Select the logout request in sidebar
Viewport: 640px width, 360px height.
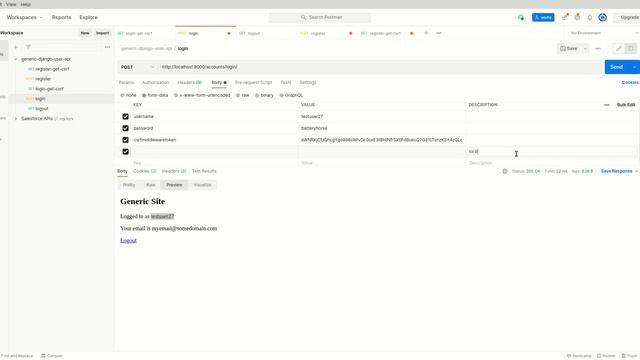(x=42, y=109)
